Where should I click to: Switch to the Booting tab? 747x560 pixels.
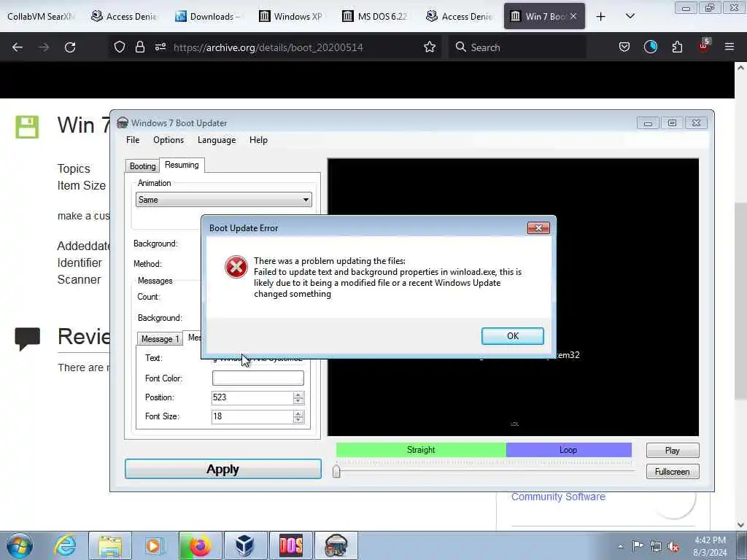coord(142,166)
